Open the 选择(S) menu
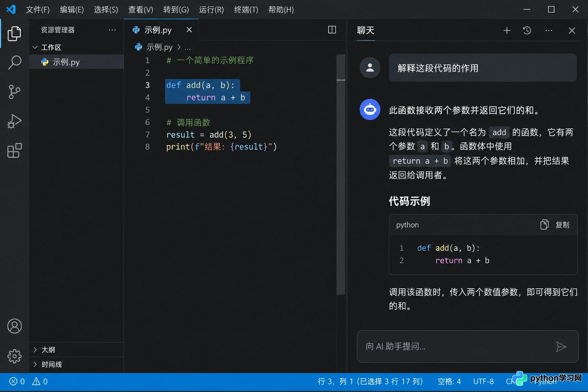Screen dimensions: 588x392 click(x=106, y=9)
